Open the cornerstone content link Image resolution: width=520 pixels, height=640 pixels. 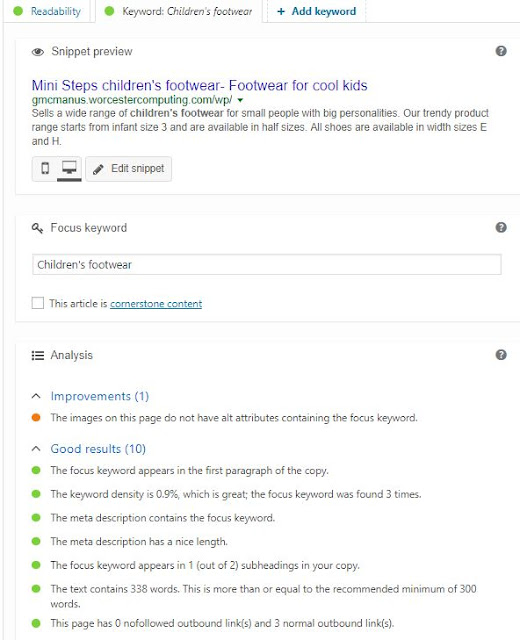click(x=156, y=304)
